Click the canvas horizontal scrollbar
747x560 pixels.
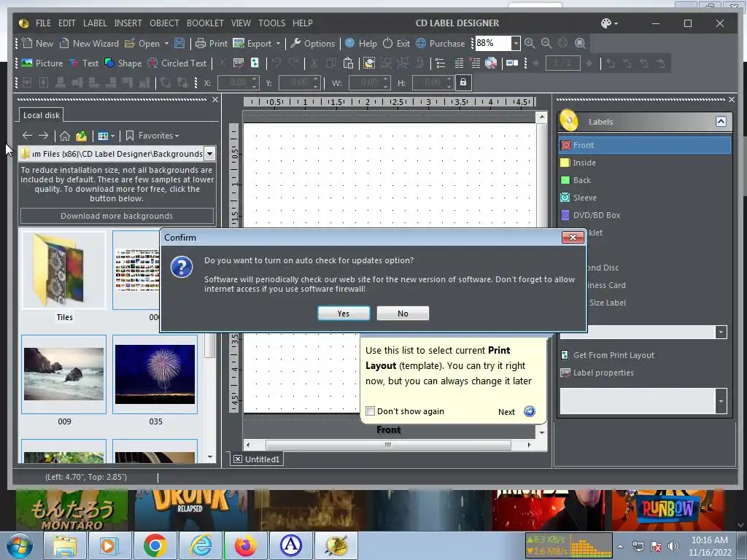point(388,445)
